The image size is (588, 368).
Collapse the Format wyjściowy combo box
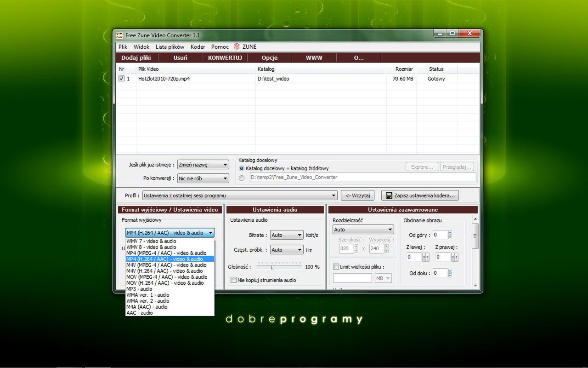click(170, 233)
